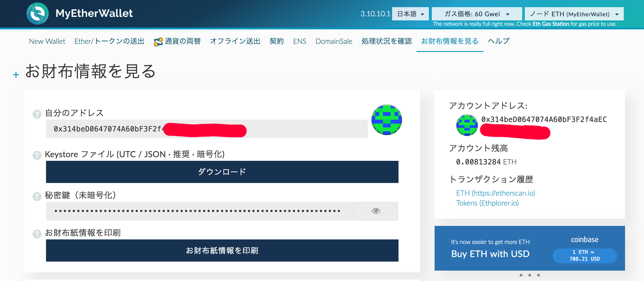The height and width of the screenshot is (281, 644).
Task: Click the help icon beside Keystore ファイル
Action: (37, 155)
